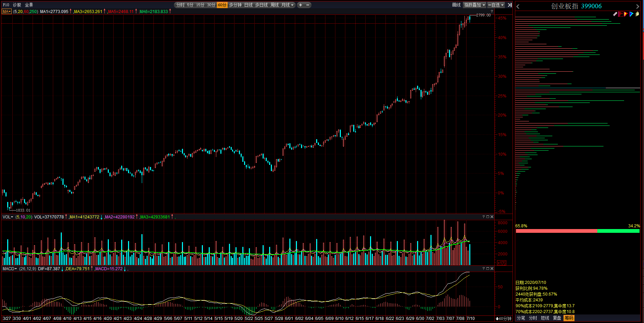The image size is (644, 323).
Task: Expand the 指数叠加 index overlay dropdown
Action: pyautogui.click(x=474, y=5)
